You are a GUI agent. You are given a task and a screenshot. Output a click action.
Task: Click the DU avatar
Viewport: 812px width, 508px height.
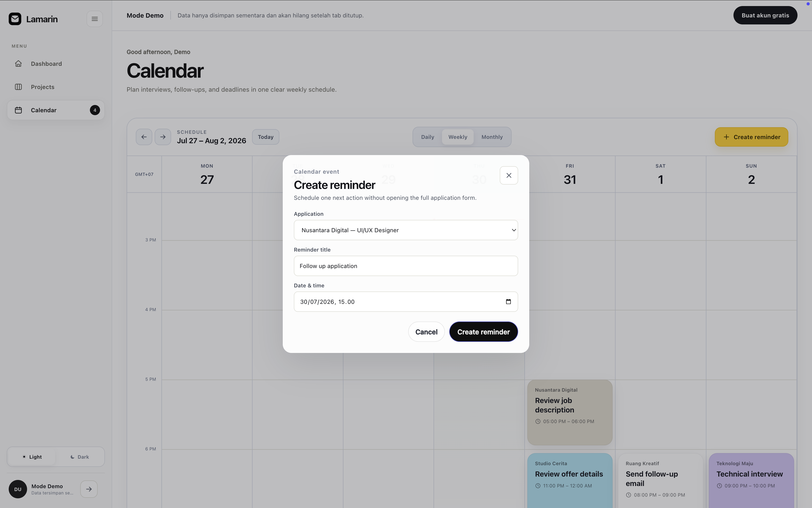(18, 489)
